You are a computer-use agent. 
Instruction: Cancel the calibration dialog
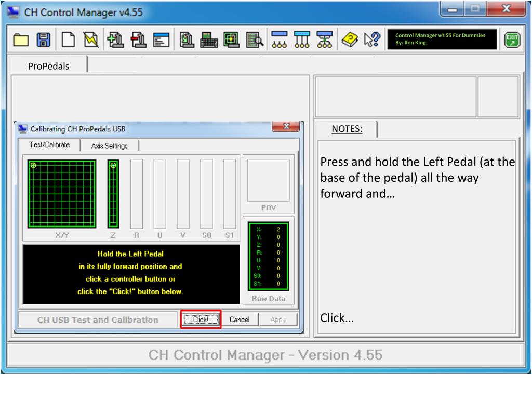[x=239, y=320]
